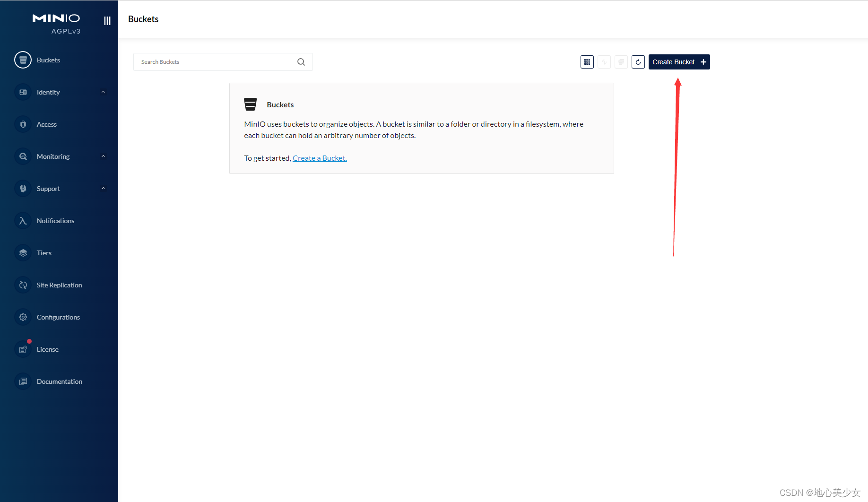Viewport: 868px width, 502px height.
Task: Click the disabled lifecycle icon in toolbar
Action: click(621, 62)
